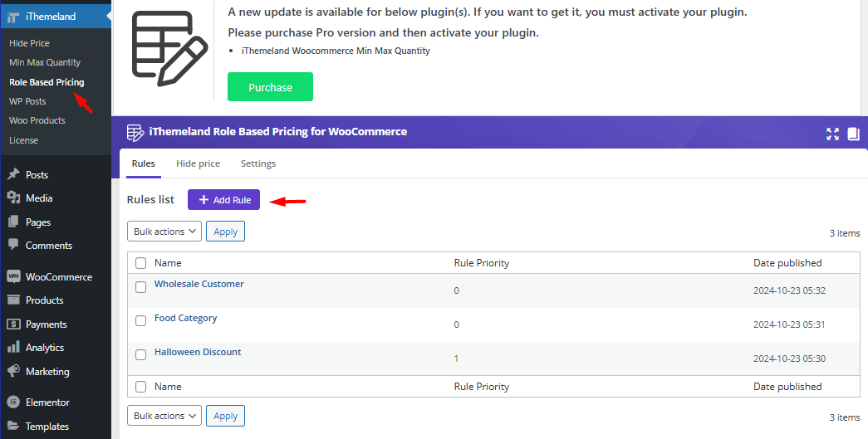Screen dimensions: 868x439
Task: Select Min Max Quantity in sidebar submenu
Action: pos(45,62)
